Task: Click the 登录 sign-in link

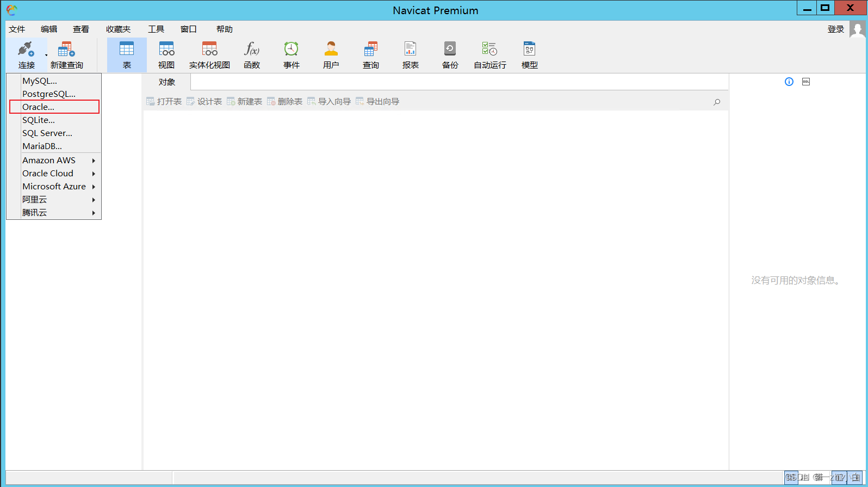Action: tap(836, 29)
